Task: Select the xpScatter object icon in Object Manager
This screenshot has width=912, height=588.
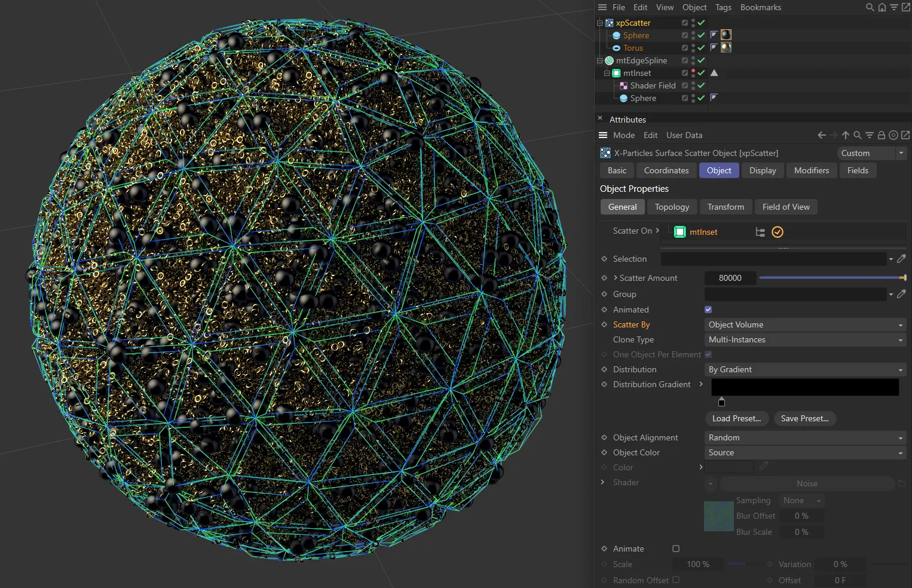Action: pos(609,23)
